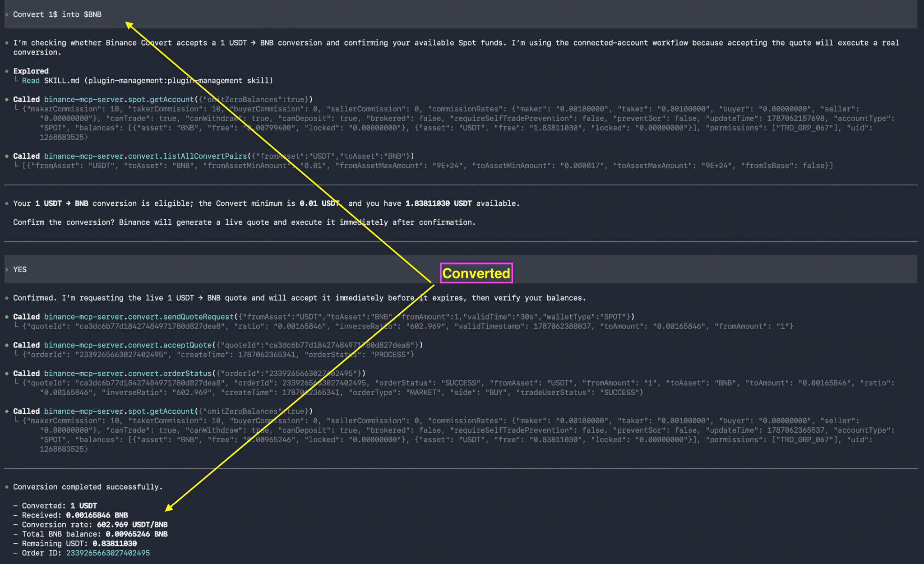Click the green bullet beside the listAllConvertPairs call
The image size is (924, 564).
click(7, 156)
